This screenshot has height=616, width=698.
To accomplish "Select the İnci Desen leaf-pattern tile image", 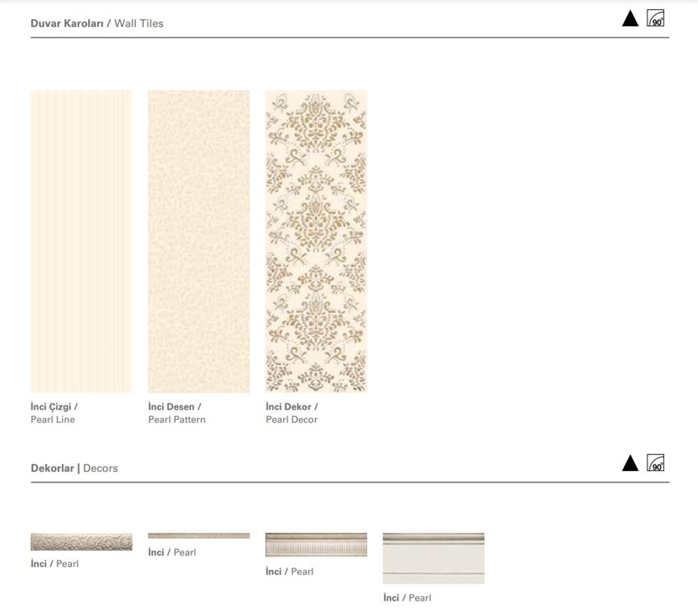I will click(x=198, y=241).
